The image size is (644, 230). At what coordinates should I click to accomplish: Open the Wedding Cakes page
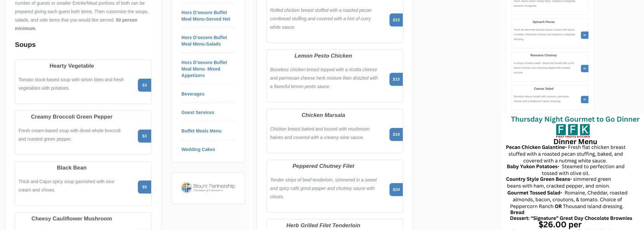[x=198, y=149]
